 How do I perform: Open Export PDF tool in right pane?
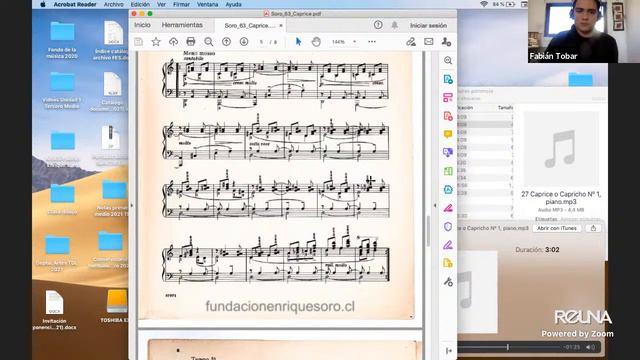(448, 79)
